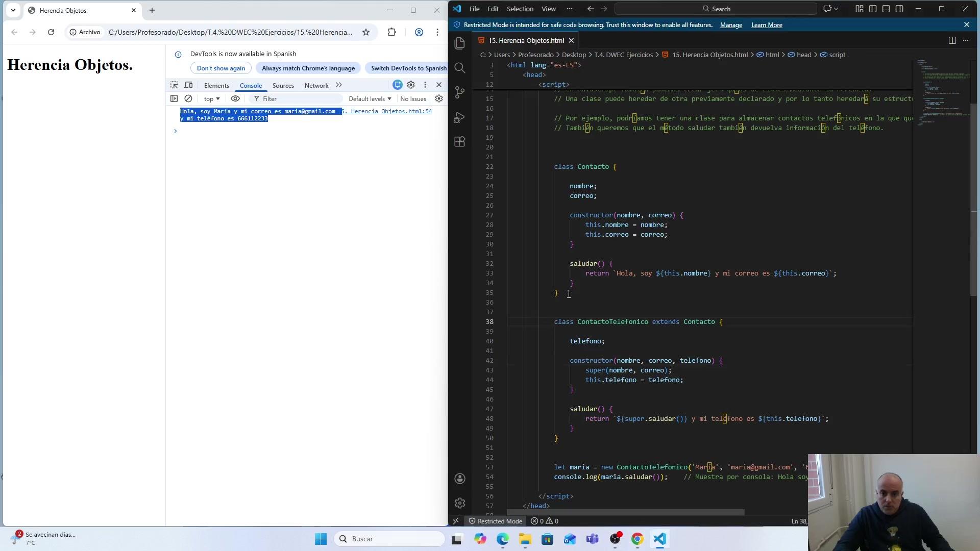The image size is (980, 551).
Task: Open DevTools settings gear beside the tabs
Action: tap(411, 85)
